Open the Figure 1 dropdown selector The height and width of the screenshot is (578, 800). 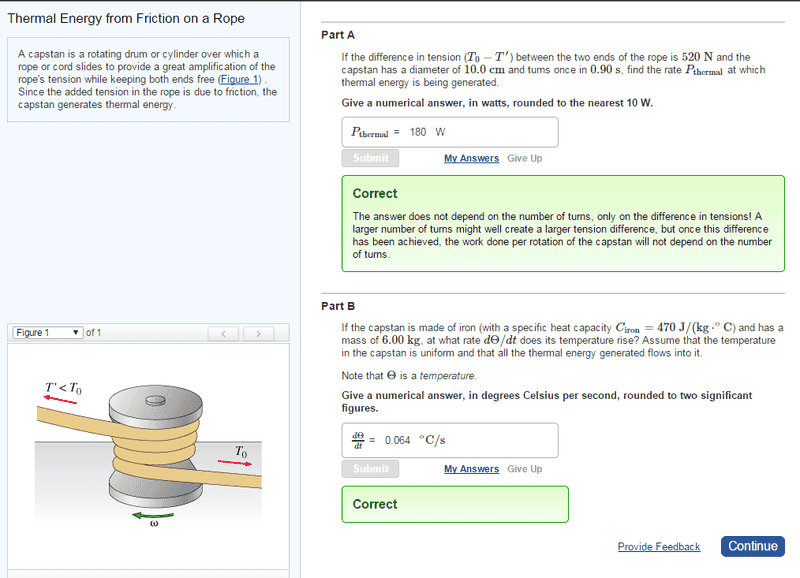(47, 333)
